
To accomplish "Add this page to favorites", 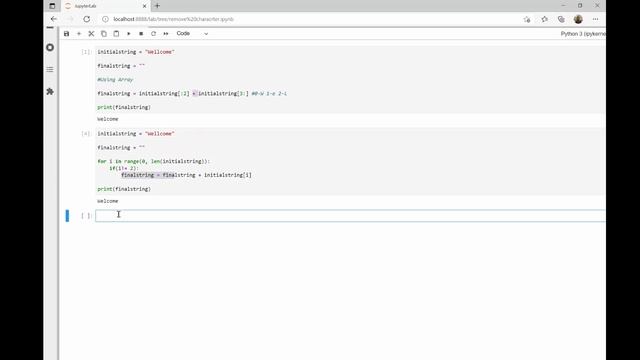I will [x=527, y=19].
